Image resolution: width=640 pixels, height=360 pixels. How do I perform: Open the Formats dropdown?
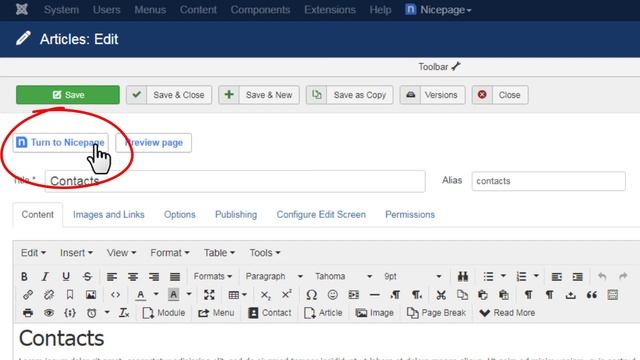click(x=213, y=276)
